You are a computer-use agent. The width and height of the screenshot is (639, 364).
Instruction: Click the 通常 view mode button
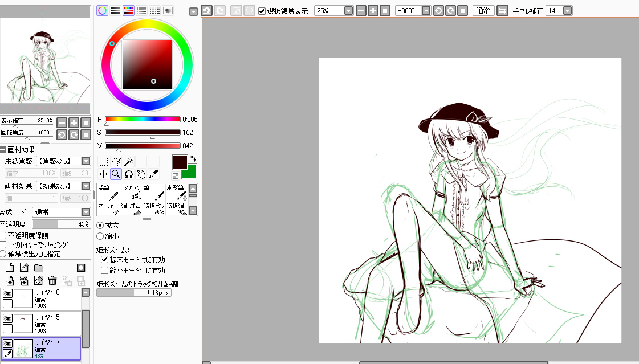pyautogui.click(x=483, y=11)
